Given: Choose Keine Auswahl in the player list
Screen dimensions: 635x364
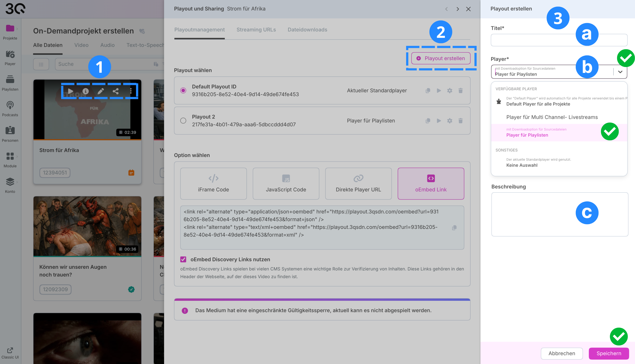Looking at the screenshot, I should pyautogui.click(x=522, y=165).
